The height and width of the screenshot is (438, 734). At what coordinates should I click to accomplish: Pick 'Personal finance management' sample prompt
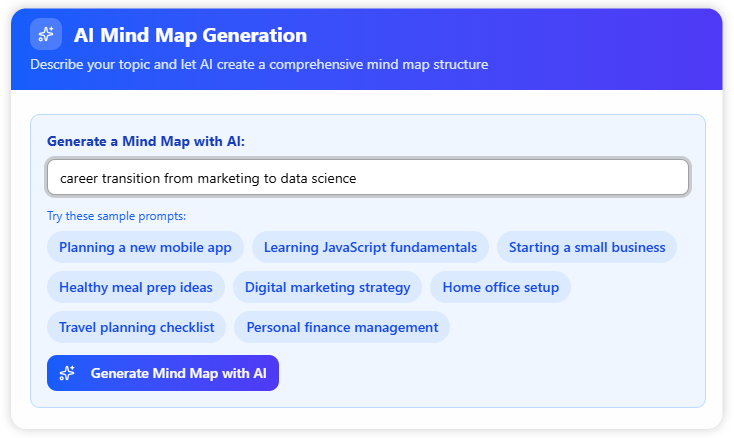pos(342,327)
